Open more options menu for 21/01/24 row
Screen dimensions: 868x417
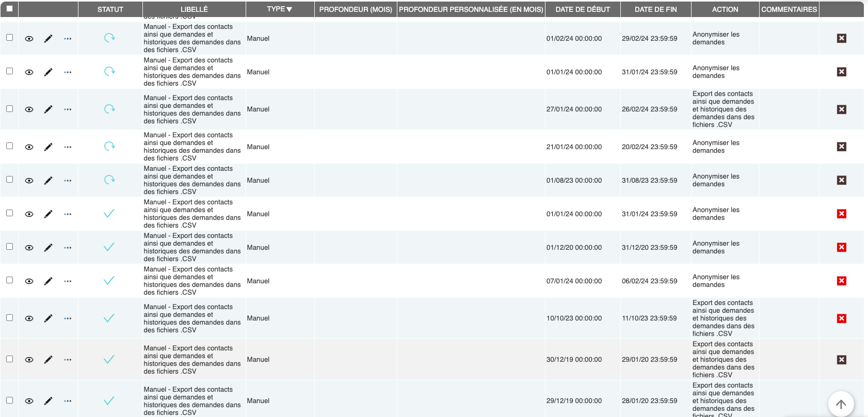coord(68,147)
